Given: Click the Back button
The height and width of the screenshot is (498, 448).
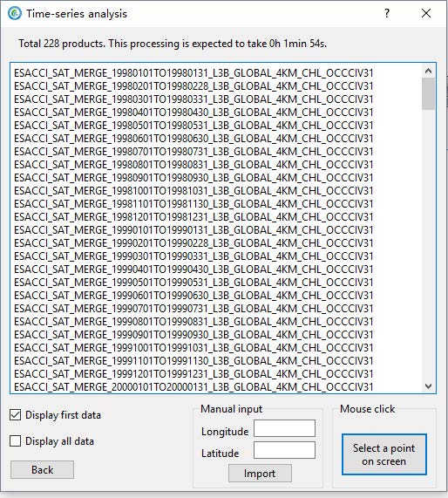Looking at the screenshot, I should click(x=42, y=470).
